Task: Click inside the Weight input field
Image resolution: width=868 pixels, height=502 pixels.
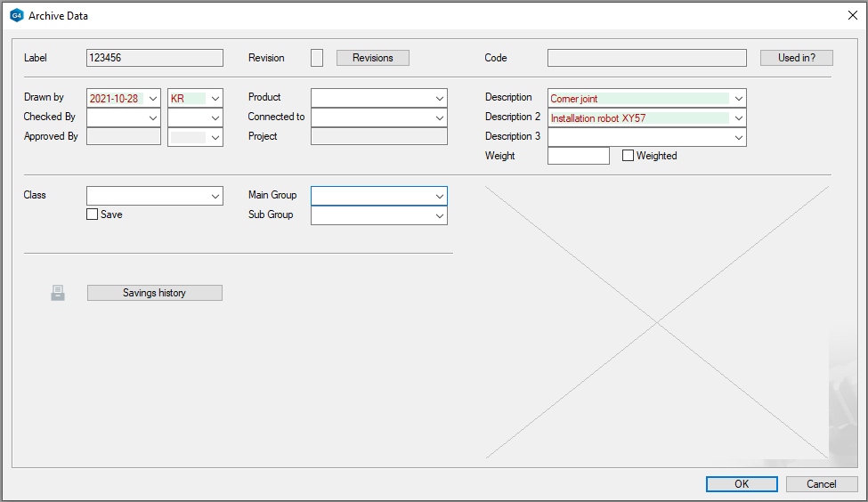Action: (578, 156)
